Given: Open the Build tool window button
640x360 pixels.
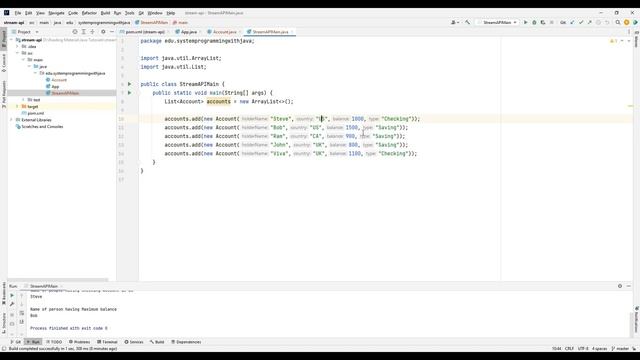Looking at the screenshot, I should pyautogui.click(x=157, y=342).
